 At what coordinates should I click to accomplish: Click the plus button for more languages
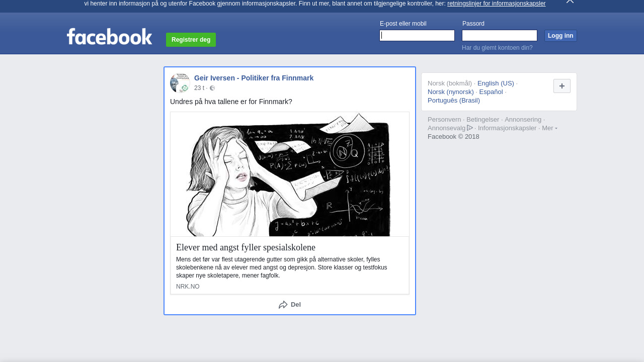point(562,86)
